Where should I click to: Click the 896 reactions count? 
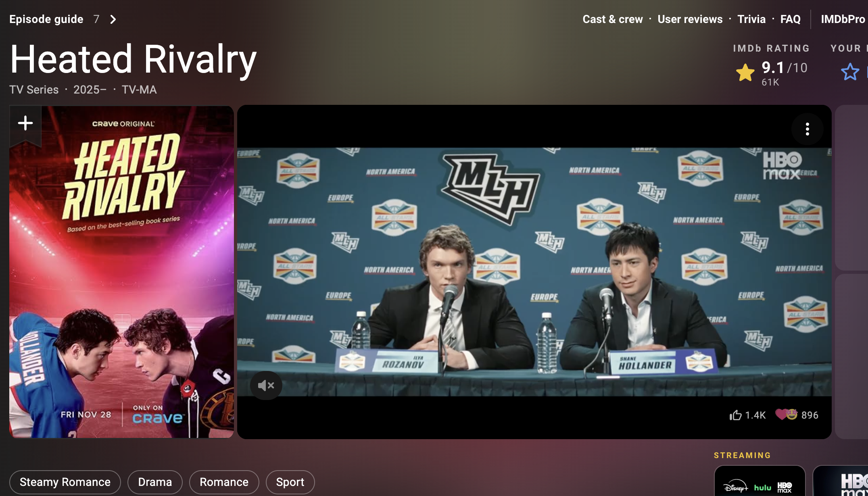810,415
